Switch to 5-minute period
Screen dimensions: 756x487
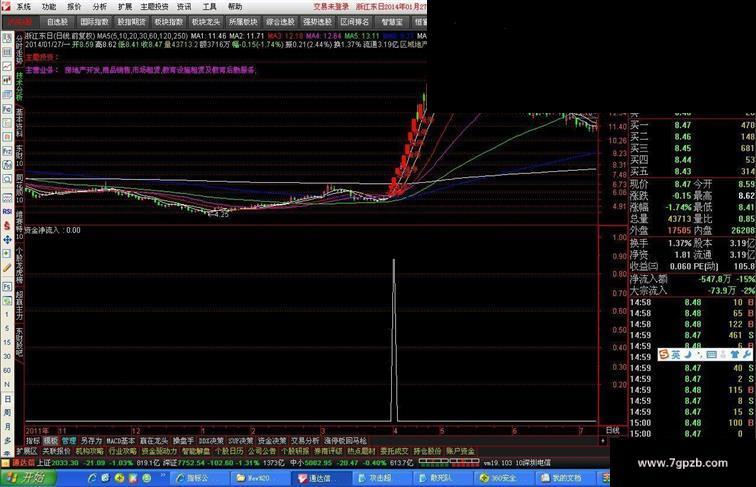(x=7, y=328)
